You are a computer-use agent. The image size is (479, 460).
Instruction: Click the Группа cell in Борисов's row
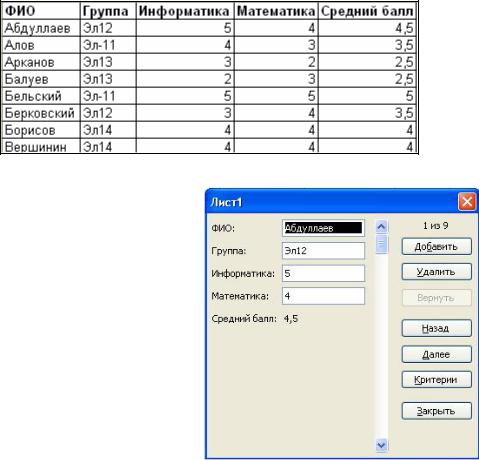[x=108, y=130]
